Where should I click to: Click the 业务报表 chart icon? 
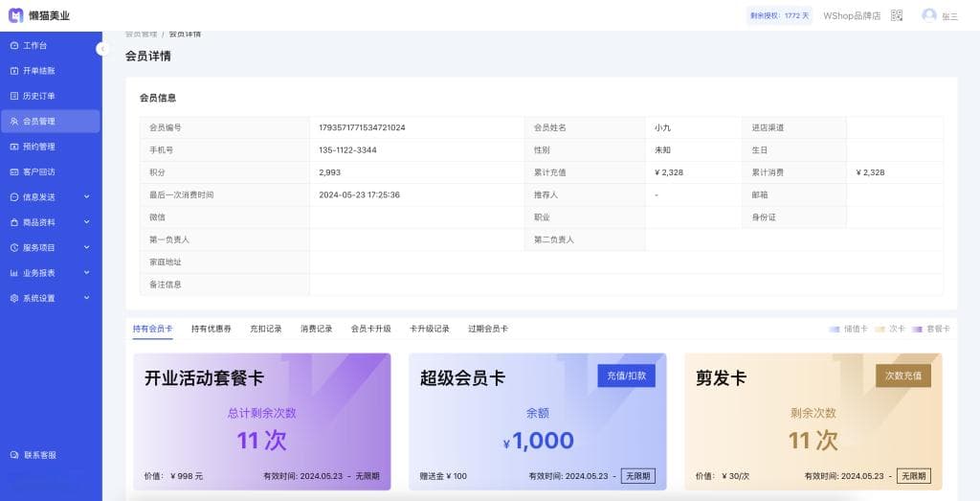14,273
